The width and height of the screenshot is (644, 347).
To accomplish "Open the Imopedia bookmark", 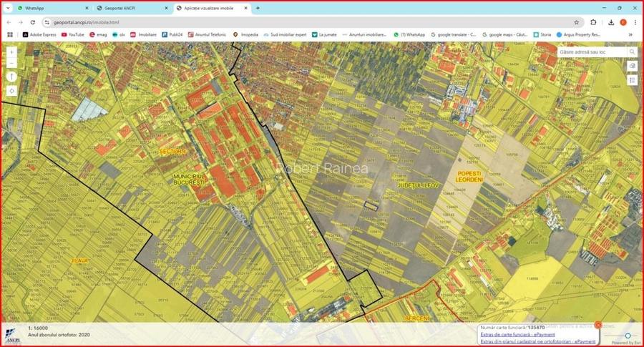I will [x=245, y=35].
